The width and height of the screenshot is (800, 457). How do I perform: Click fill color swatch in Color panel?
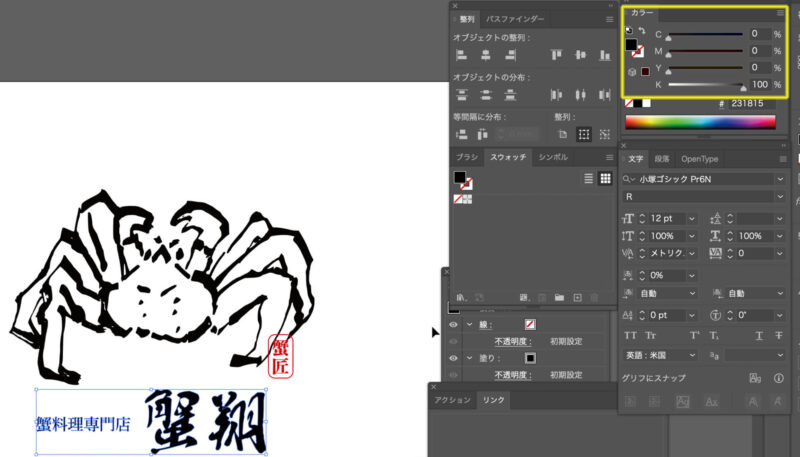tap(631, 44)
